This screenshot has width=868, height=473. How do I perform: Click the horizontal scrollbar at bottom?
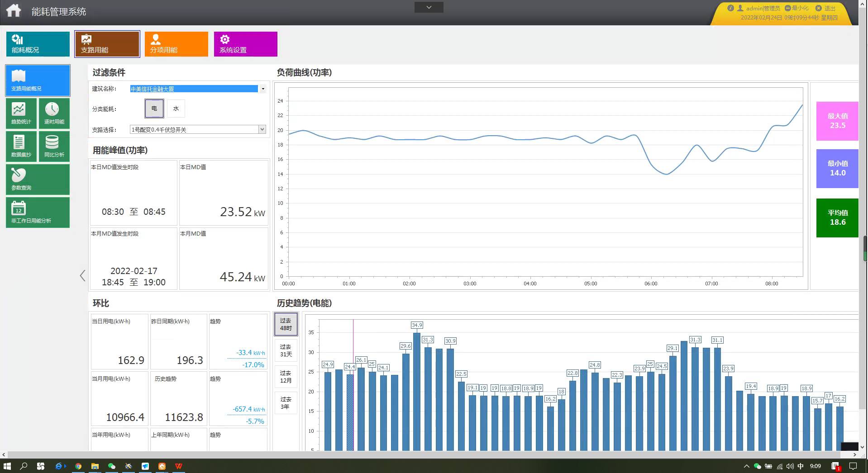[x=425, y=454]
